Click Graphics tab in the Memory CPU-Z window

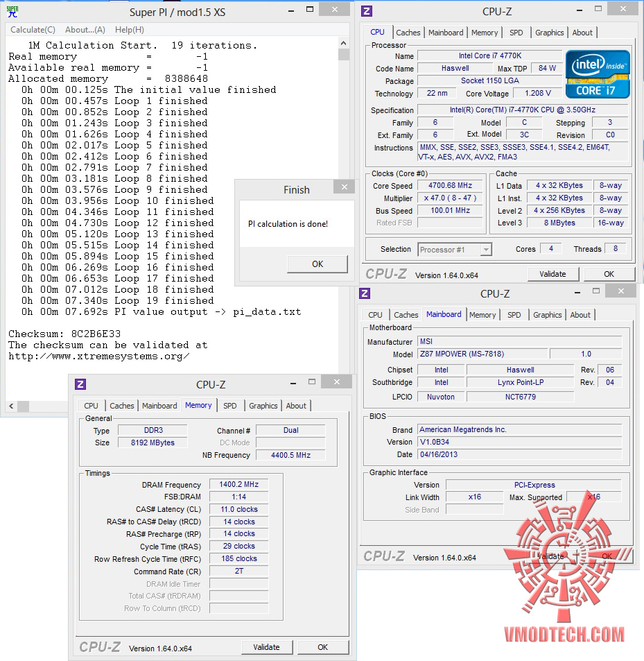[x=263, y=406]
